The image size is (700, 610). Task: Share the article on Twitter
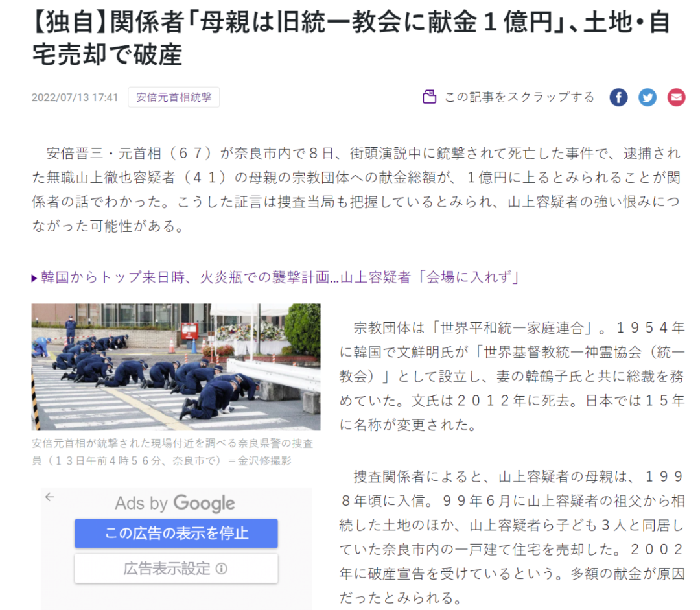click(647, 97)
